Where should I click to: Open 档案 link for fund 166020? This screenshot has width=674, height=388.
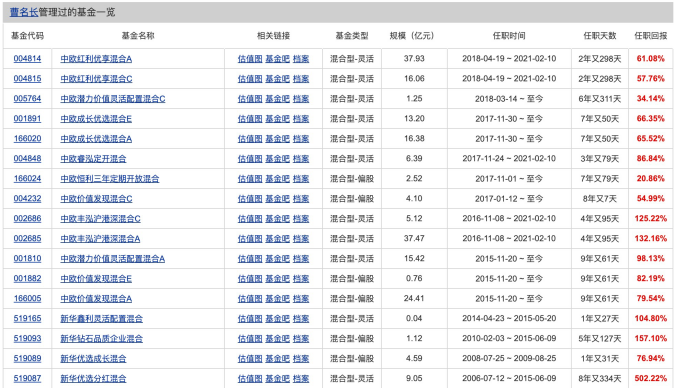point(301,139)
